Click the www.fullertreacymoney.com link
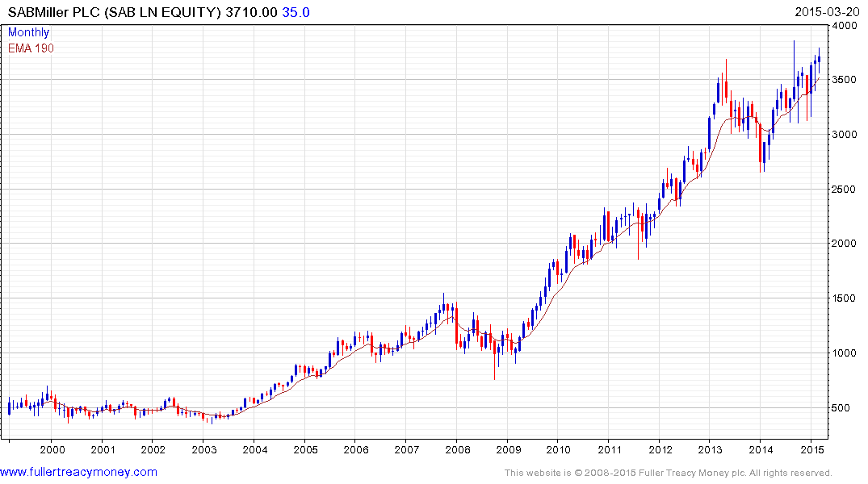The width and height of the screenshot is (868, 484). click(78, 473)
